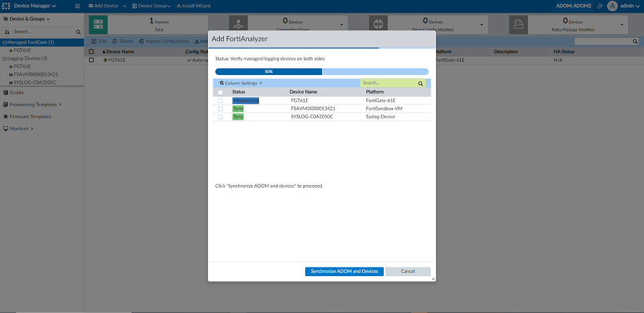The image size is (644, 313).
Task: Click the magnifier icon in dialog search
Action: tap(421, 83)
